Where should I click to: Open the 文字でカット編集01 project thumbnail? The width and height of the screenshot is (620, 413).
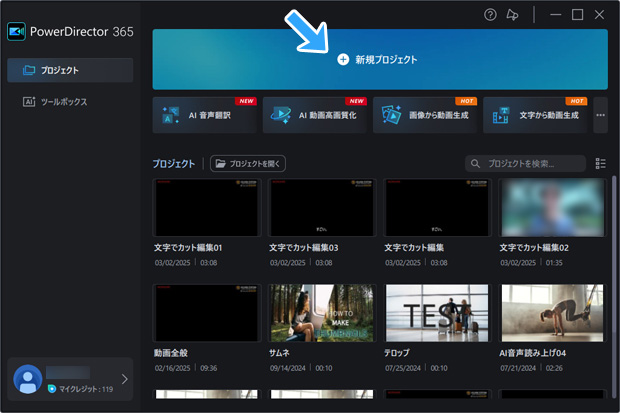pos(207,208)
